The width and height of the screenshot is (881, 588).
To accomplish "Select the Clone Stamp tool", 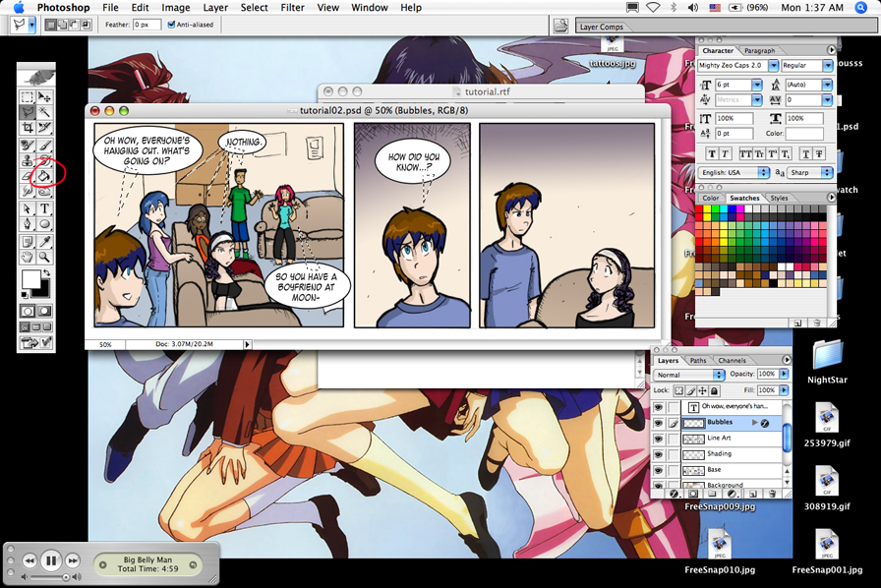I will click(x=27, y=161).
